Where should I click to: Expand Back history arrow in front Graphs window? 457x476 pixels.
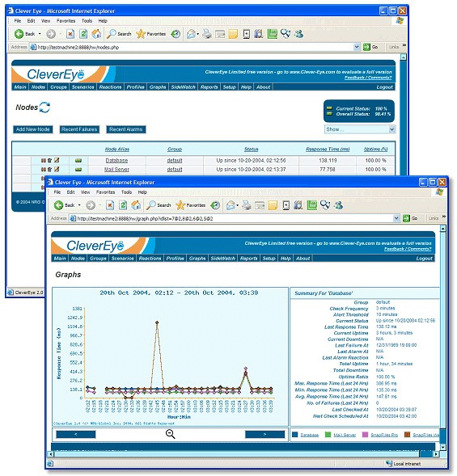click(79, 205)
